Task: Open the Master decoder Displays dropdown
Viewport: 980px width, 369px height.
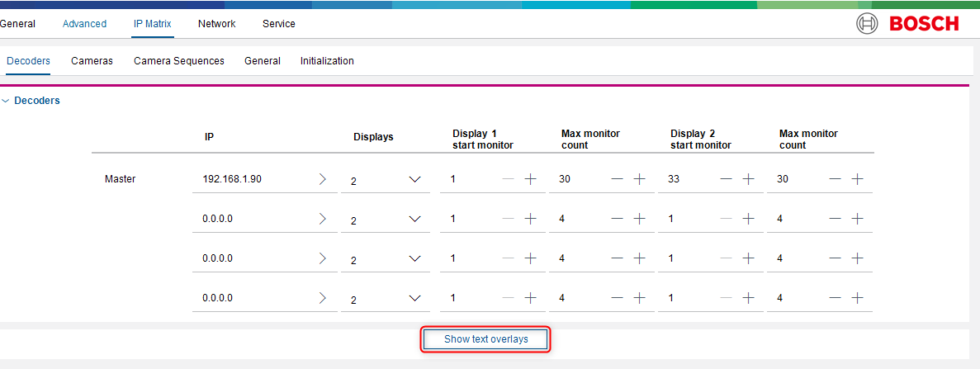Action: (x=414, y=179)
